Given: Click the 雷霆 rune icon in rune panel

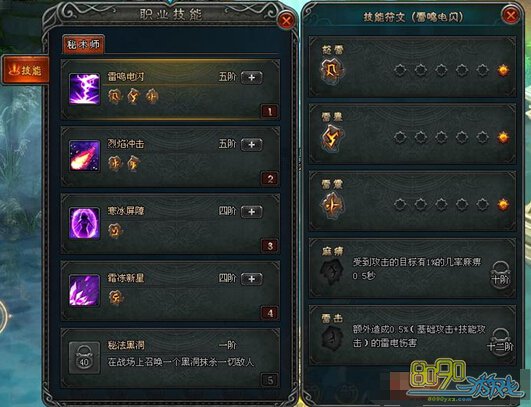Looking at the screenshot, I should [332, 138].
